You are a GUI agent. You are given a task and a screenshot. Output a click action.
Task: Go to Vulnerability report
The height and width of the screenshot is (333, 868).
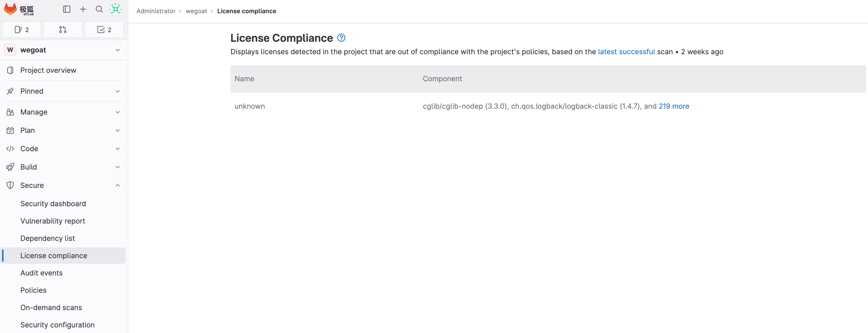(52, 221)
